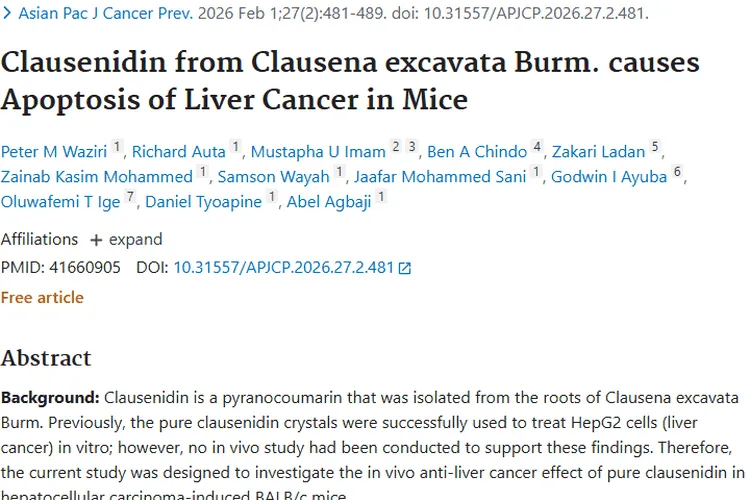Click the Free article label
The image size is (750, 500).
(42, 297)
